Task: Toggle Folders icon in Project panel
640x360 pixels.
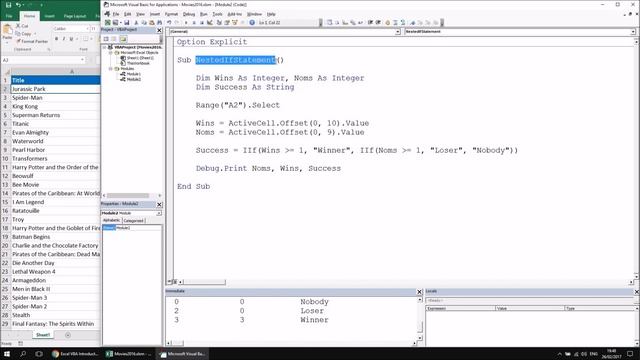Action: 123,39
